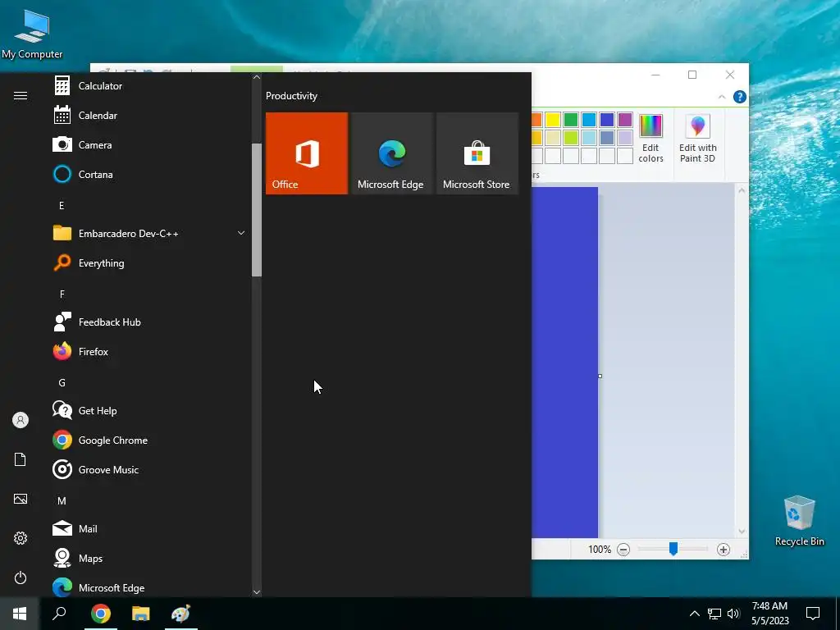Click the Windows Start button
840x630 pixels.
click(x=20, y=614)
